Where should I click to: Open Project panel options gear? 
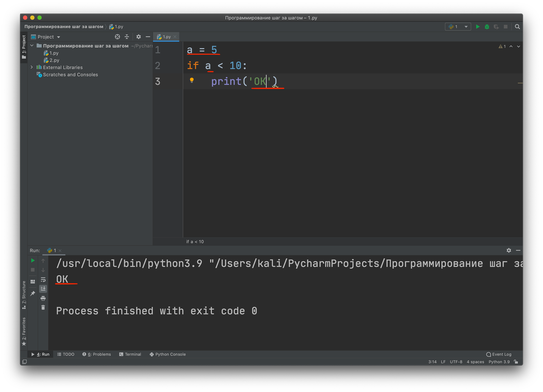pos(138,37)
